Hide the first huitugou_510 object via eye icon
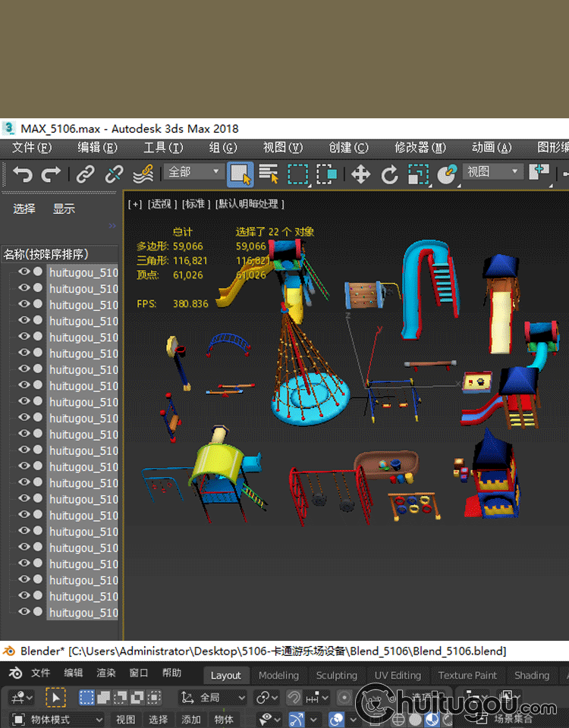The height and width of the screenshot is (728, 569). (24, 272)
